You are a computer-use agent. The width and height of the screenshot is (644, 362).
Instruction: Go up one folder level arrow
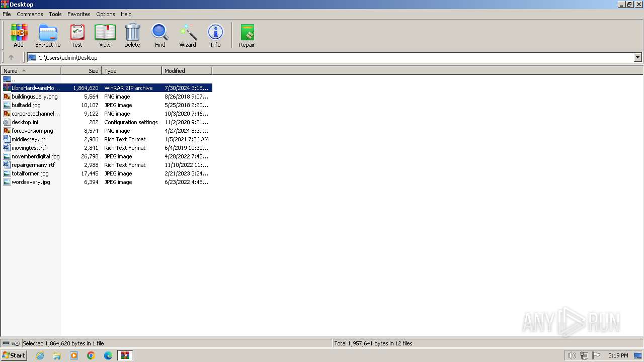click(x=11, y=57)
